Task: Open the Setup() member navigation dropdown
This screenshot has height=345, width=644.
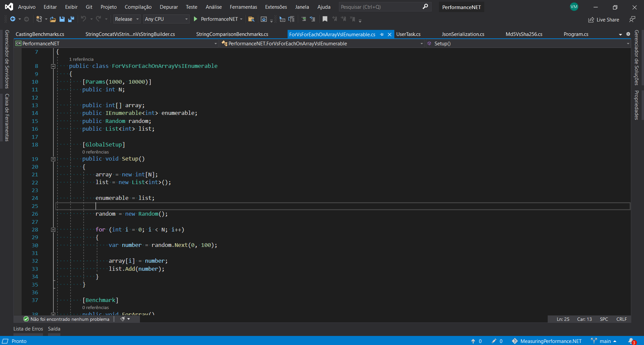Action: (x=528, y=44)
